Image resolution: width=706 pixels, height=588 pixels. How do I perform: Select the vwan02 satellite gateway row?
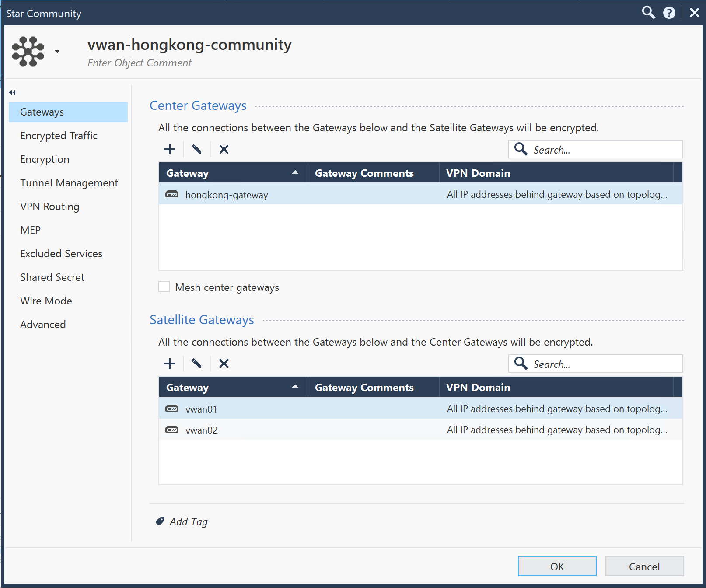click(421, 430)
